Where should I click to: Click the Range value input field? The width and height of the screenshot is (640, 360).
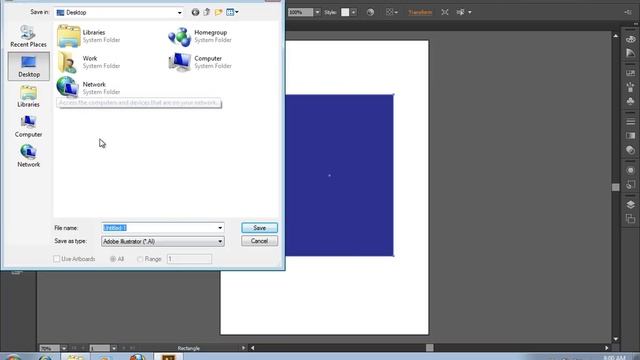pos(189,259)
